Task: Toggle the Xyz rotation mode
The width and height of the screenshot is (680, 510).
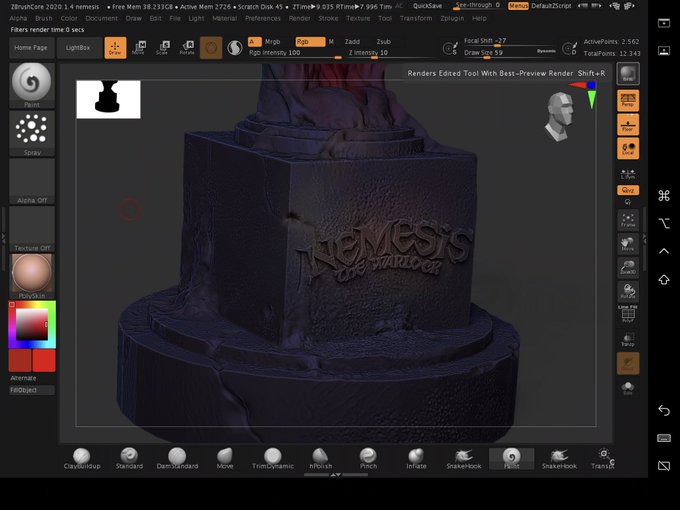Action: point(628,190)
